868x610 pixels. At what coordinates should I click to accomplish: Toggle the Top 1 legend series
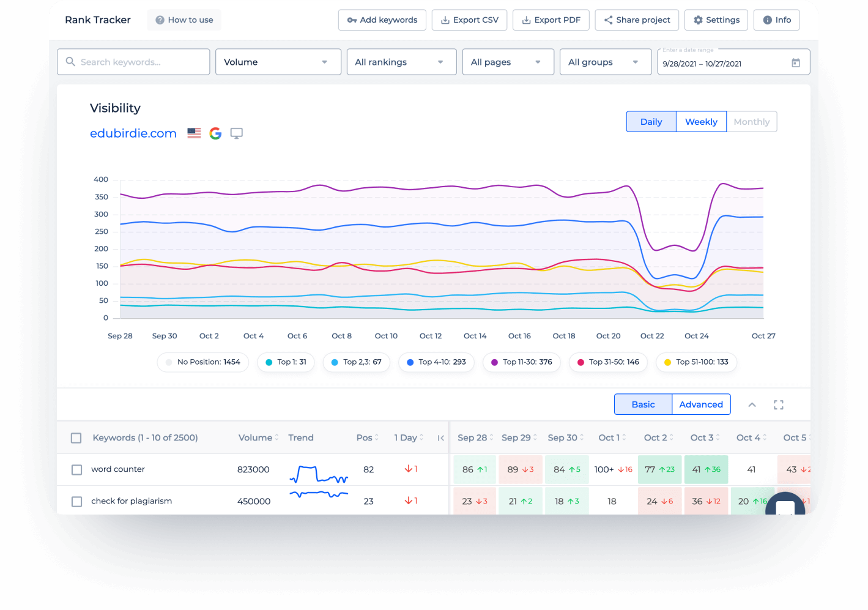click(x=286, y=362)
